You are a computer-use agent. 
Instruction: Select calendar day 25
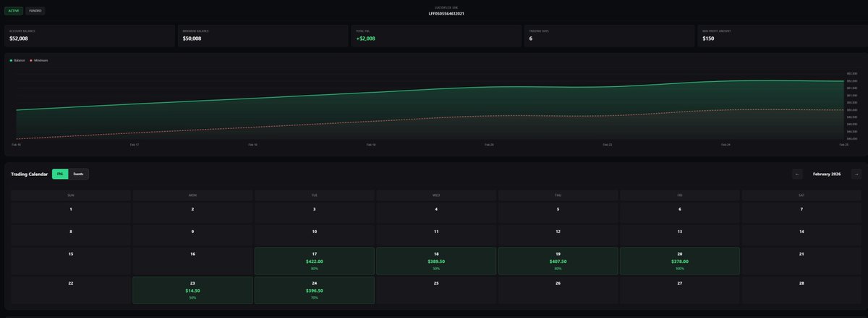click(436, 290)
